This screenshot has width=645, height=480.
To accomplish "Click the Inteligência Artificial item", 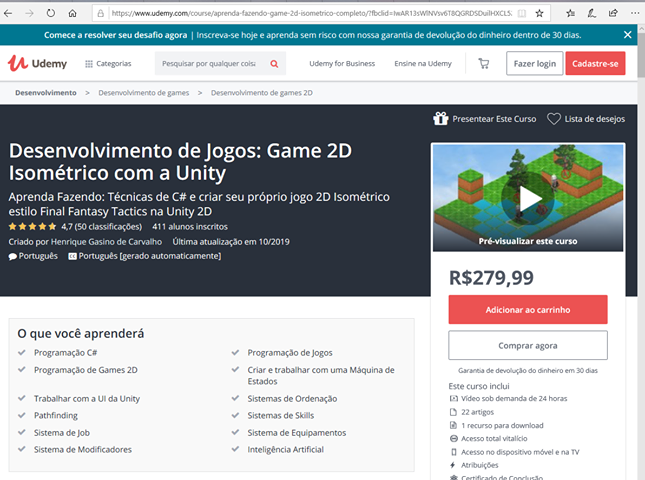I will point(285,450).
